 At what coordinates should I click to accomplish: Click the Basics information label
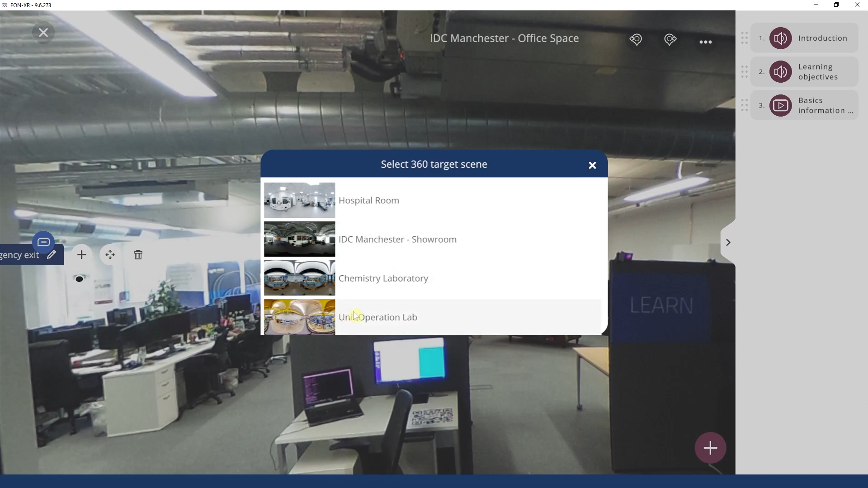(x=826, y=105)
